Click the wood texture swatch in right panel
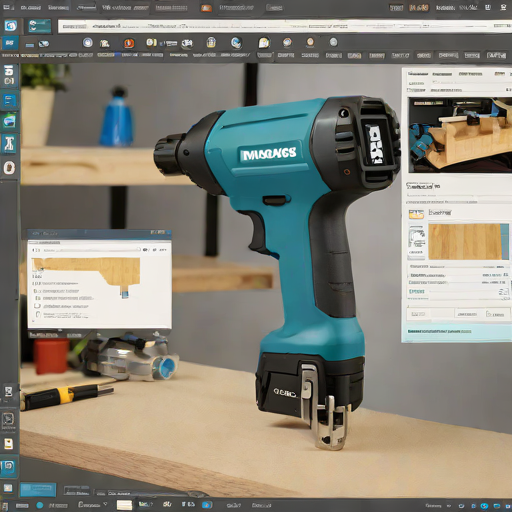 pyautogui.click(x=468, y=242)
